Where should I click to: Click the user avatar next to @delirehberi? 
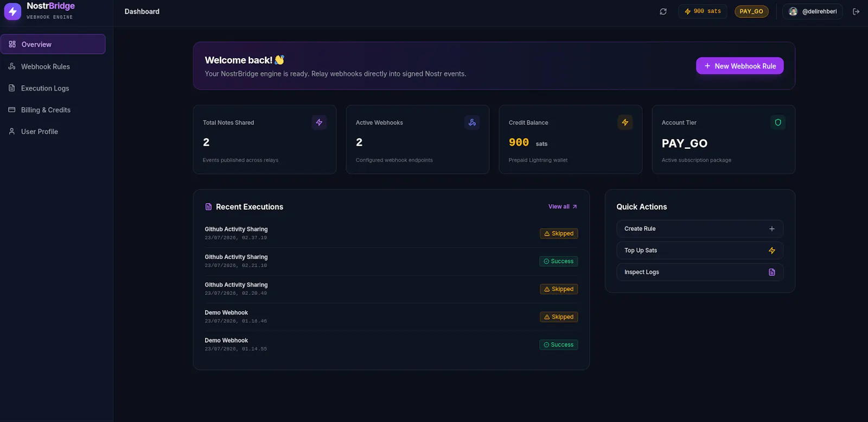coord(793,11)
